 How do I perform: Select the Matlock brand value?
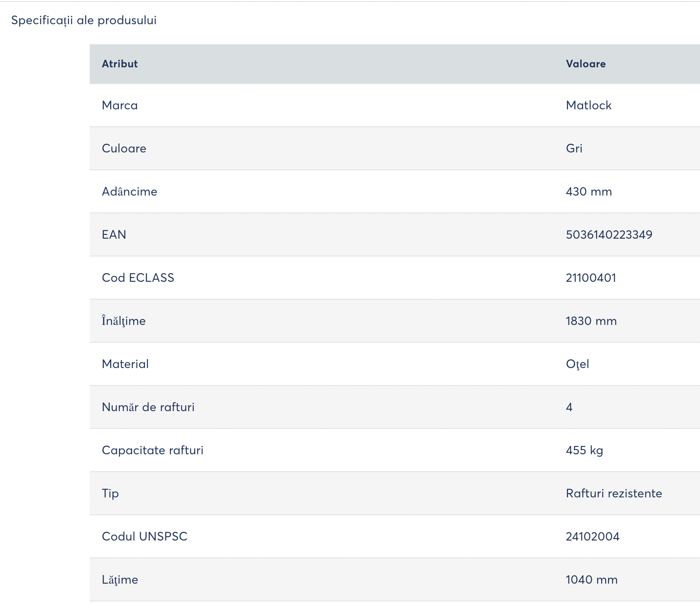(589, 105)
